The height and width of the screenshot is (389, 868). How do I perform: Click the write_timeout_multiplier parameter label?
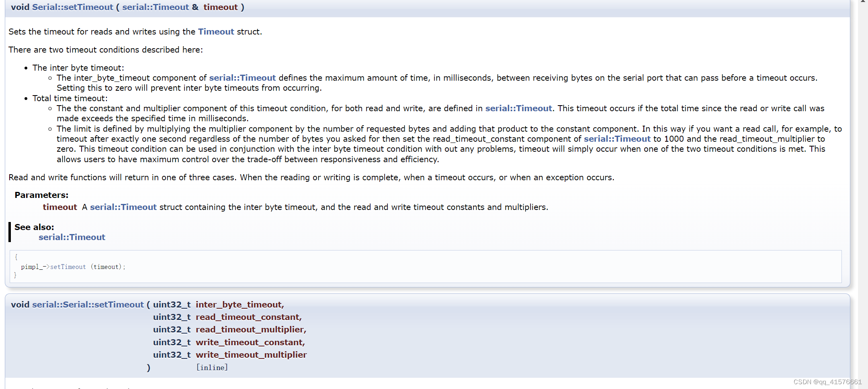[x=251, y=354]
